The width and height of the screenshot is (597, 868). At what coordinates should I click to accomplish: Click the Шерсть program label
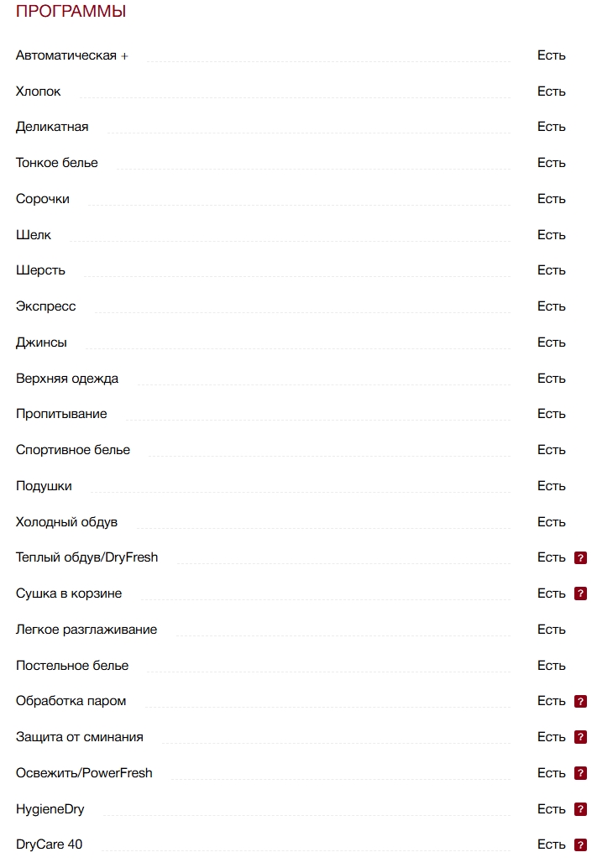click(40, 270)
